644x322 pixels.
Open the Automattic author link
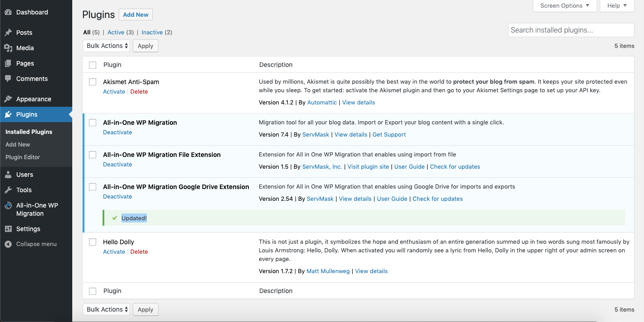322,103
